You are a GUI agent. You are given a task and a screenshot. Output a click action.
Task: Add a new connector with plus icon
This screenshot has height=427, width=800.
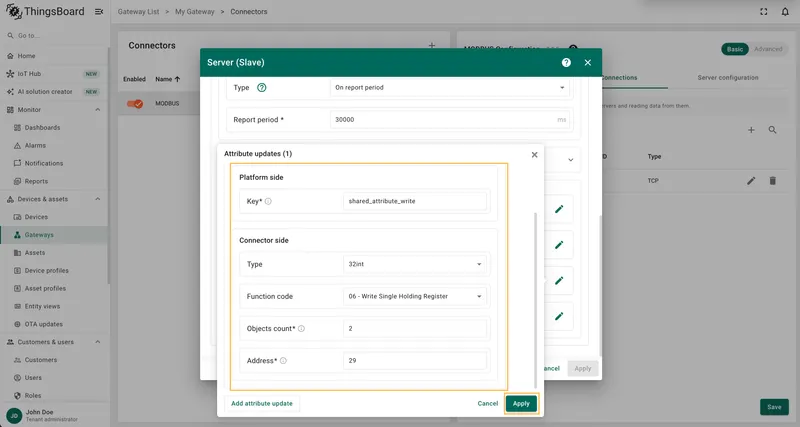coord(432,45)
